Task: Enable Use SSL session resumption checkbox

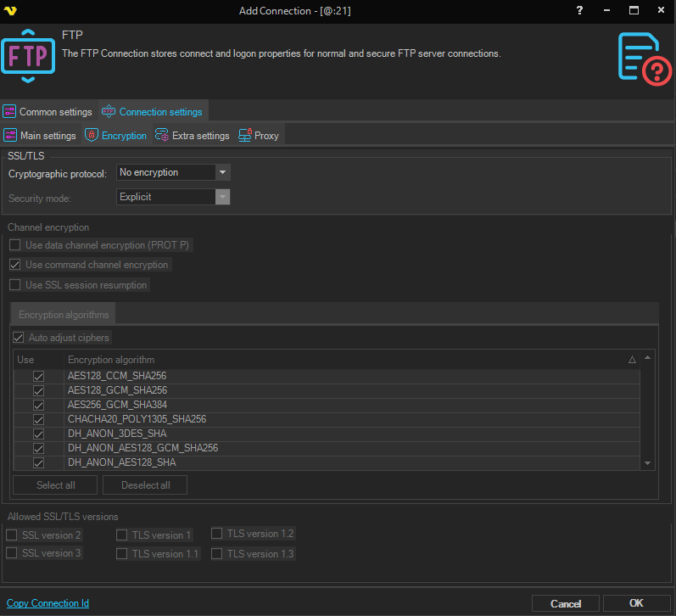Action: (x=15, y=285)
